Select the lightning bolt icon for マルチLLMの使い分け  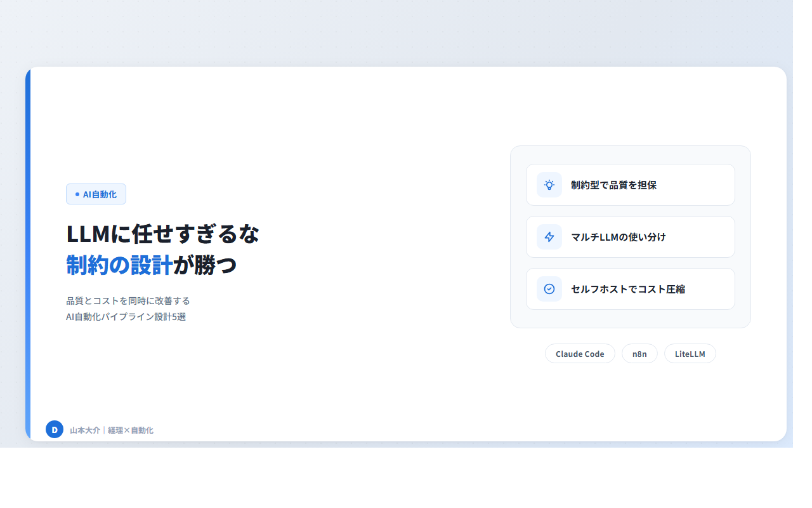point(549,236)
